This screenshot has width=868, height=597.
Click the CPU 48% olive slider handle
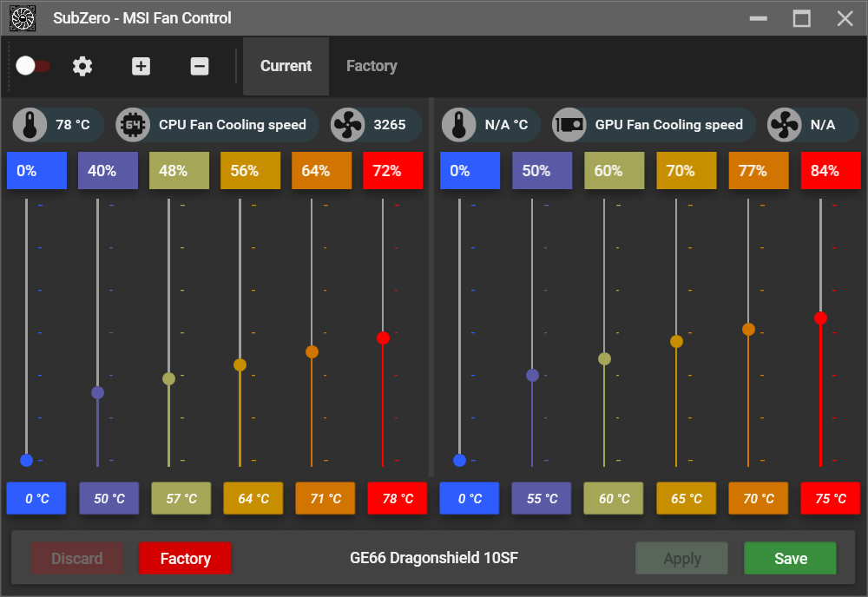[x=169, y=378]
